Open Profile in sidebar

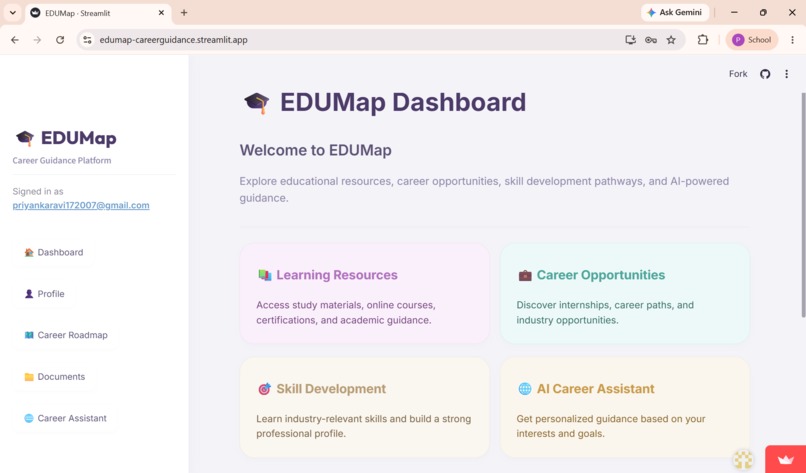44,294
